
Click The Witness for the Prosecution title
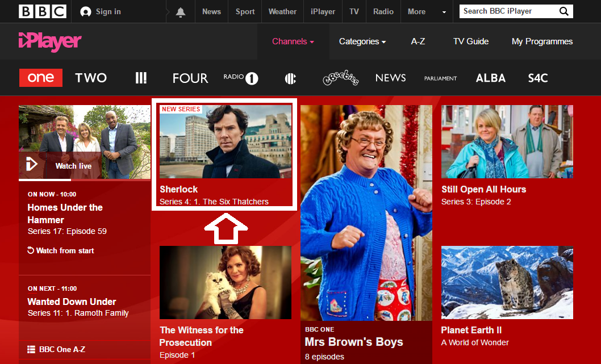coord(202,336)
